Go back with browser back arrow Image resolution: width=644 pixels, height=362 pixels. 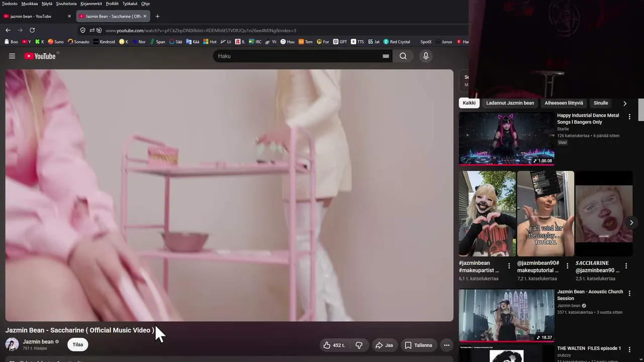(8, 30)
